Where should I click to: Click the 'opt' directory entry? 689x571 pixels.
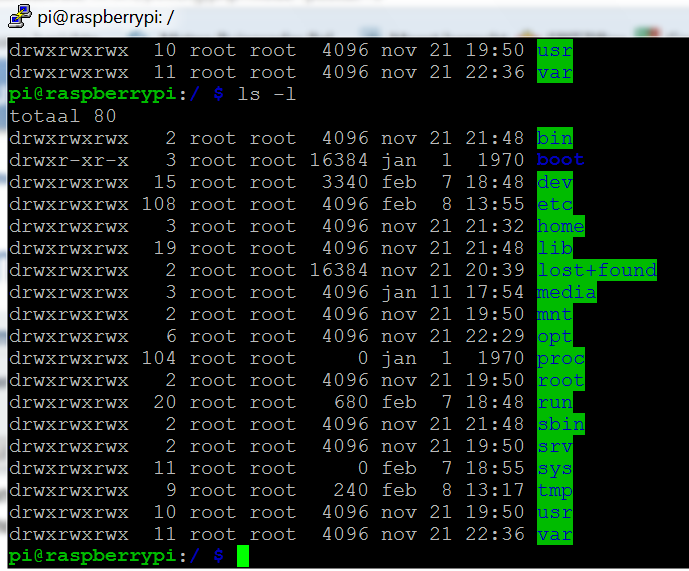pos(555,336)
